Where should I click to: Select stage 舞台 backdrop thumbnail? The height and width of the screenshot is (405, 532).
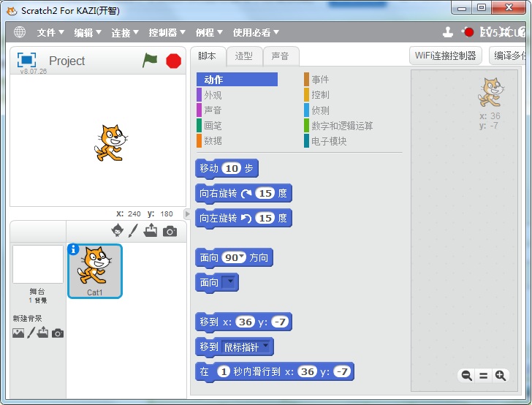[x=38, y=264]
